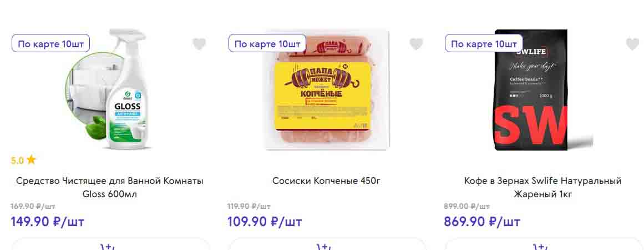The height and width of the screenshot is (250, 644).
Task: Click the yellow rating star icon
Action: 31,160
